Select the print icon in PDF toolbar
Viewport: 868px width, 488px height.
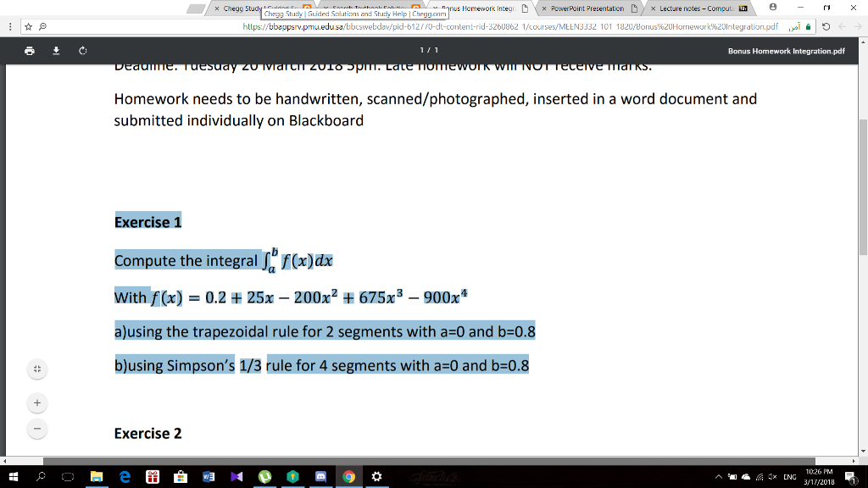coord(31,50)
